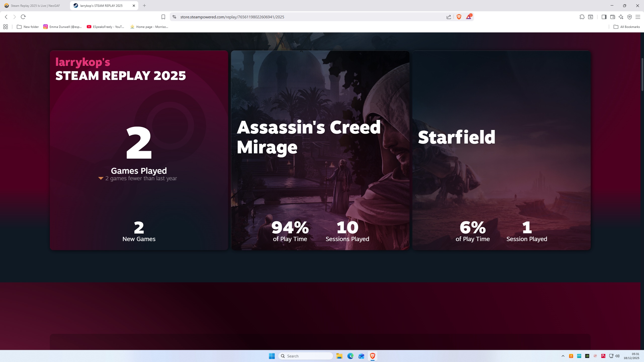
Task: Open the AMD software tray icon
Action: [603, 356]
